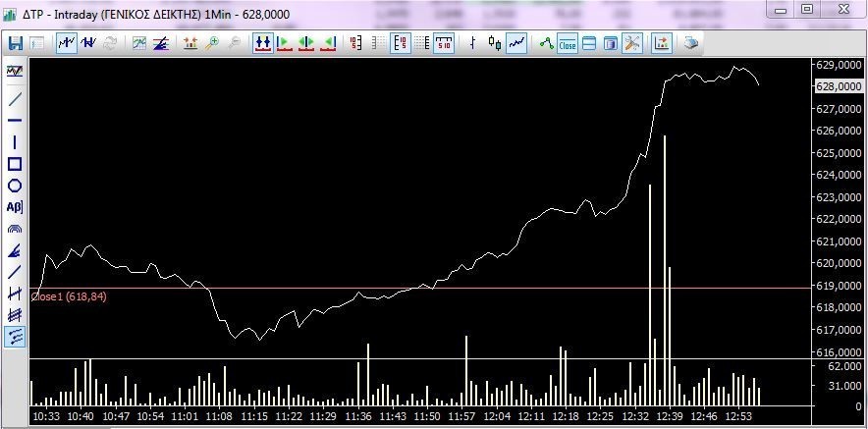Select the rectangle drawing tool
Image resolution: width=868 pixels, height=429 pixels.
pos(15,164)
